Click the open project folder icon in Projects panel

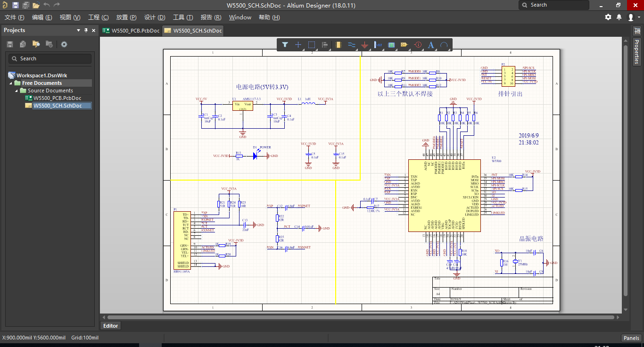tap(36, 44)
